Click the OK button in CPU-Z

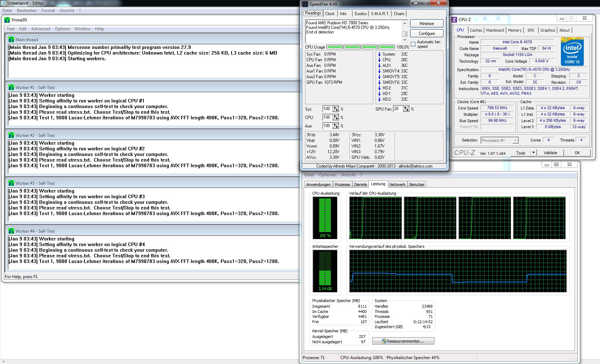tap(577, 153)
